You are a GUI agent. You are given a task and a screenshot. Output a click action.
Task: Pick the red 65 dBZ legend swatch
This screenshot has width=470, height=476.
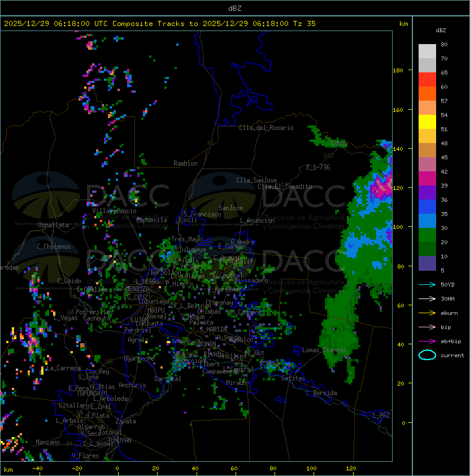[427, 80]
